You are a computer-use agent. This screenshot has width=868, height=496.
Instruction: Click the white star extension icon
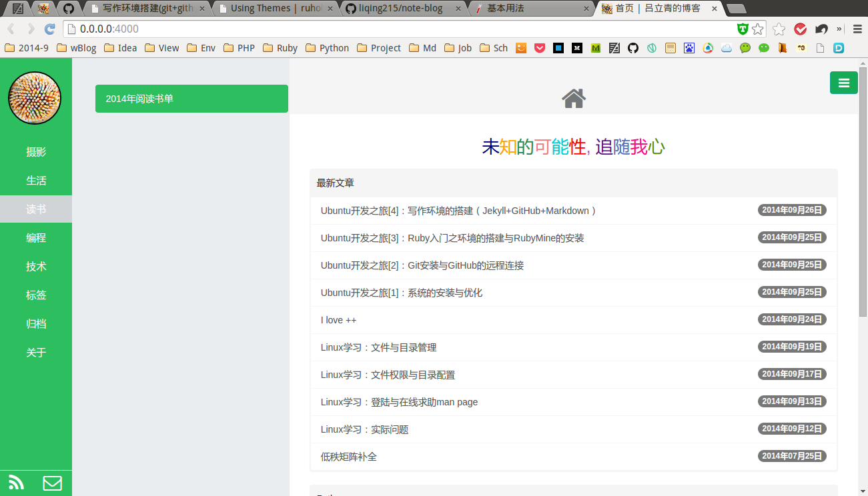[779, 29]
